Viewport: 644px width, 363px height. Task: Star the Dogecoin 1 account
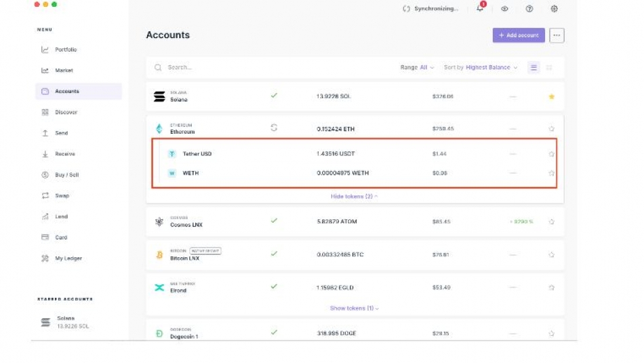[x=552, y=333]
